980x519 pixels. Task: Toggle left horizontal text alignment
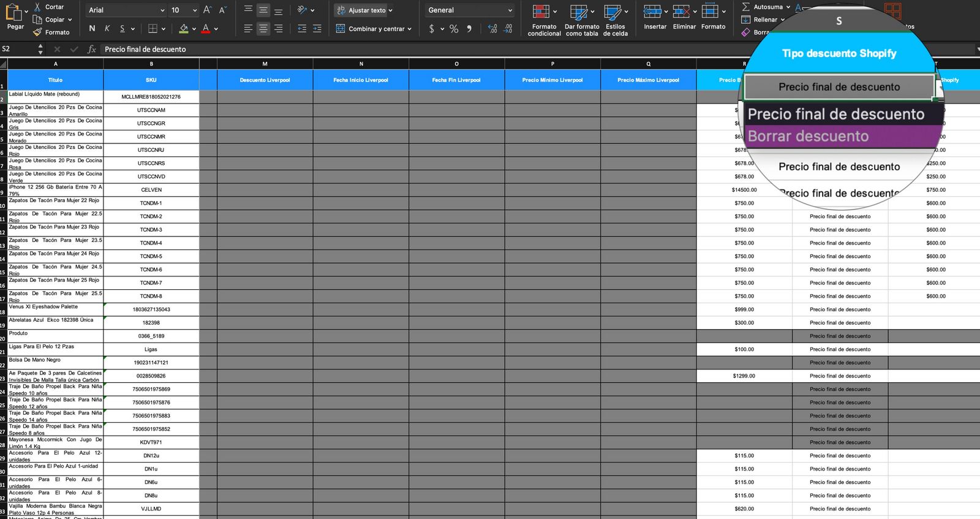(x=248, y=28)
